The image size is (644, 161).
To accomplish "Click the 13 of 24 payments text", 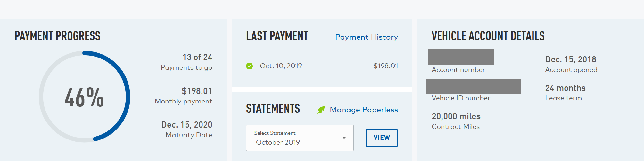I will 197,57.
